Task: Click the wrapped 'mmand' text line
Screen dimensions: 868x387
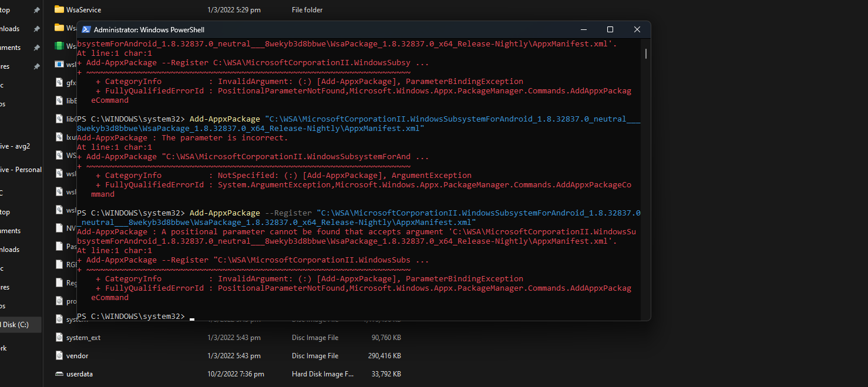Action: pos(103,194)
